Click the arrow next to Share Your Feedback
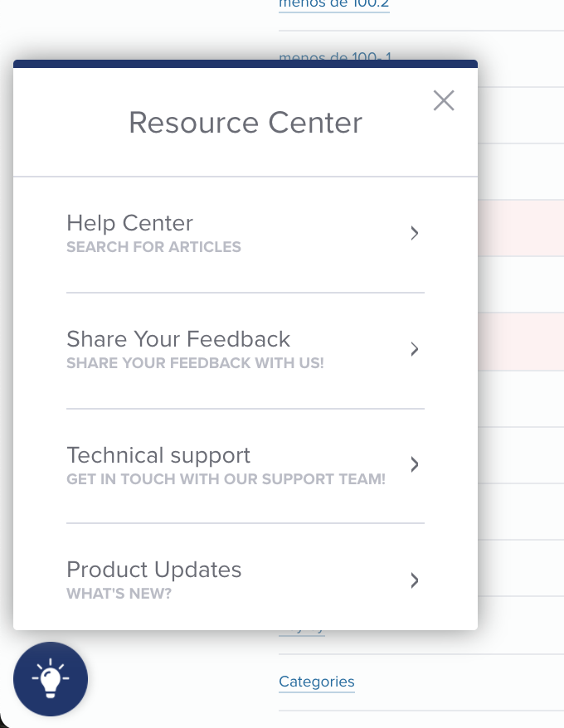Image resolution: width=564 pixels, height=728 pixels. click(x=415, y=349)
